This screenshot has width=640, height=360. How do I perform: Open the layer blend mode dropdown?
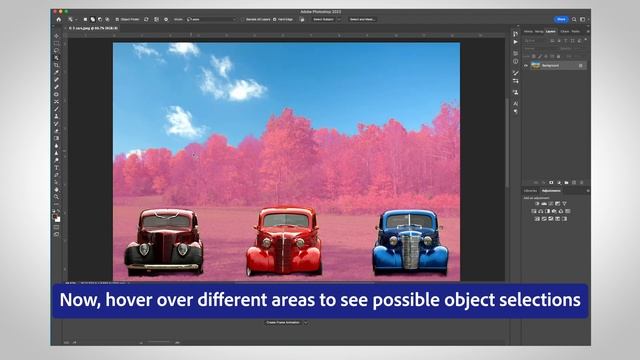click(539, 49)
